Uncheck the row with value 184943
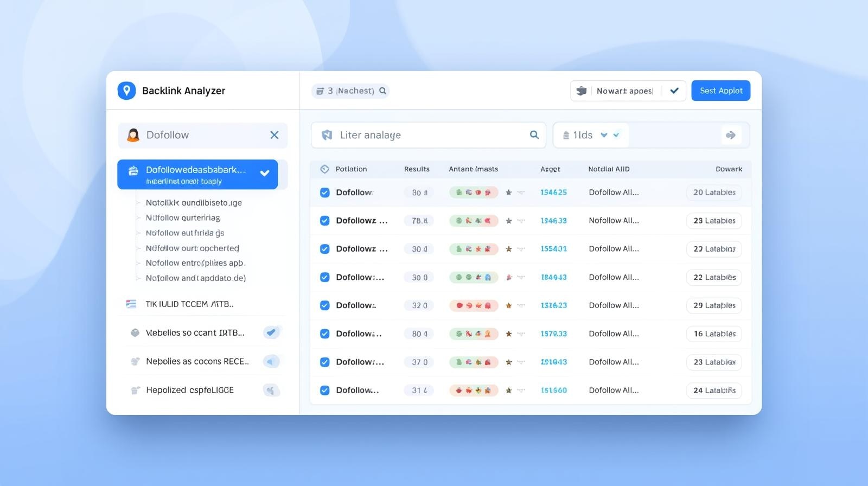This screenshot has width=868, height=486. [324, 277]
